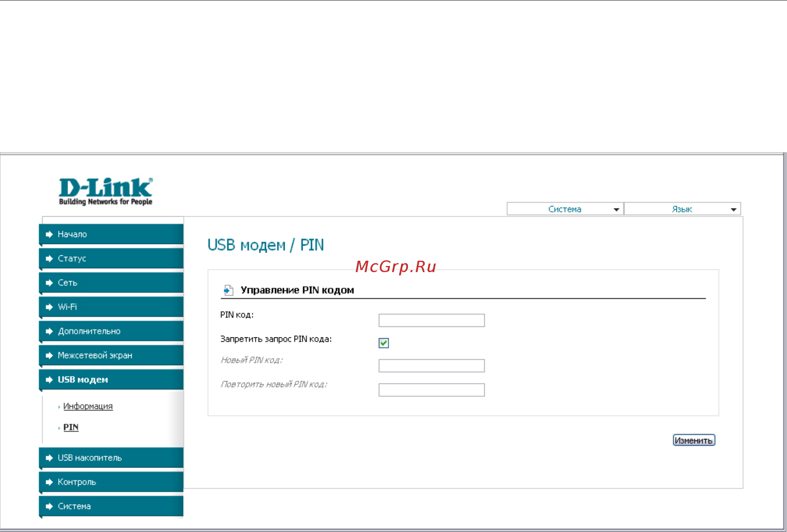Open the Система section in the sidebar

click(111, 506)
